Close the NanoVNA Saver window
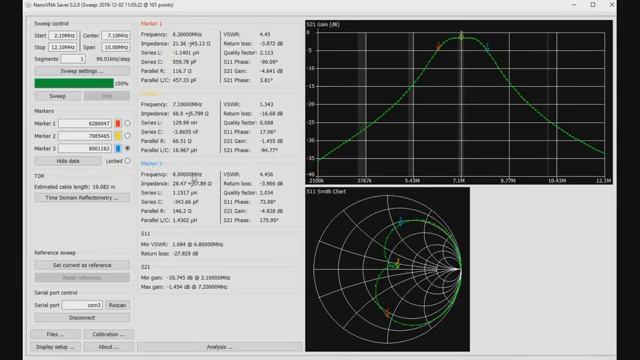The height and width of the screenshot is (360, 640). click(x=611, y=5)
